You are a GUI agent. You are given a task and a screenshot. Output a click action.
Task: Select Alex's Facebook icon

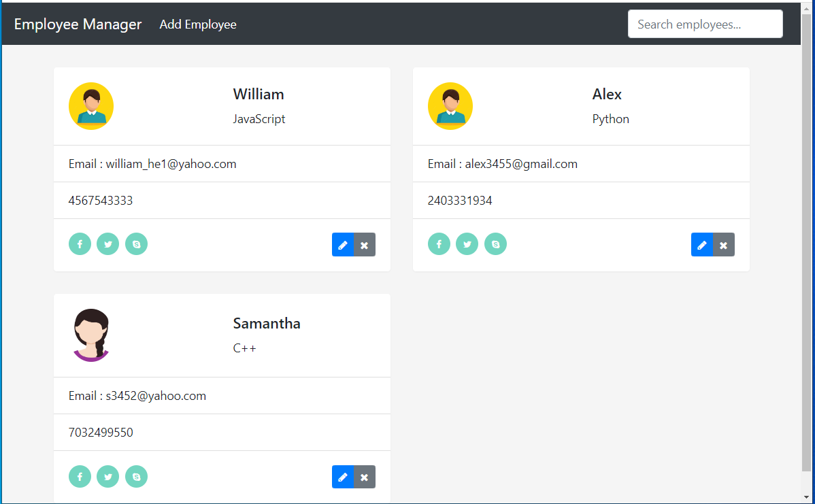point(439,243)
